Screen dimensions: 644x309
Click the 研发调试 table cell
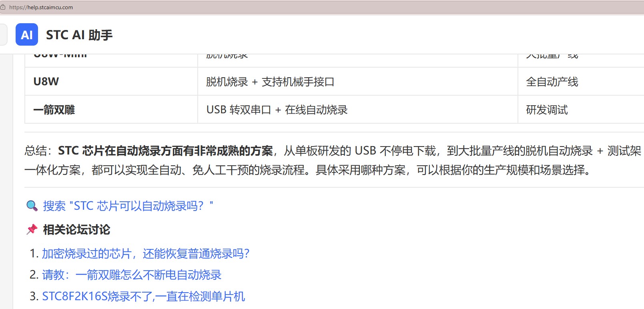581,109
